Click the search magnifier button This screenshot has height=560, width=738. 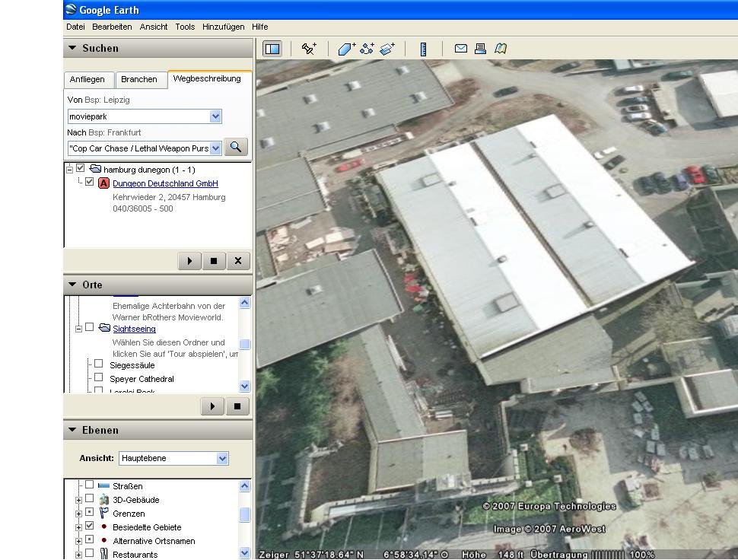pyautogui.click(x=235, y=148)
